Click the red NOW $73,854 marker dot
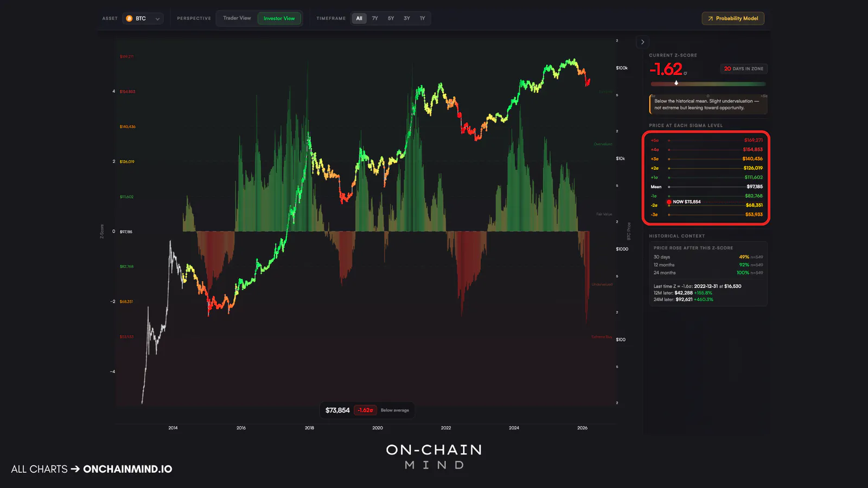This screenshot has height=488, width=868. (x=669, y=202)
